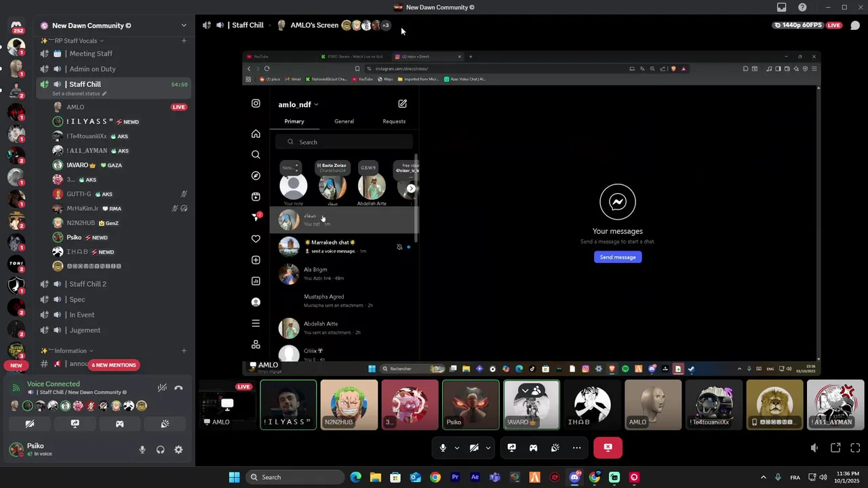This screenshot has width=868, height=488.
Task: Mute the stream volume speaker
Action: [814, 447]
